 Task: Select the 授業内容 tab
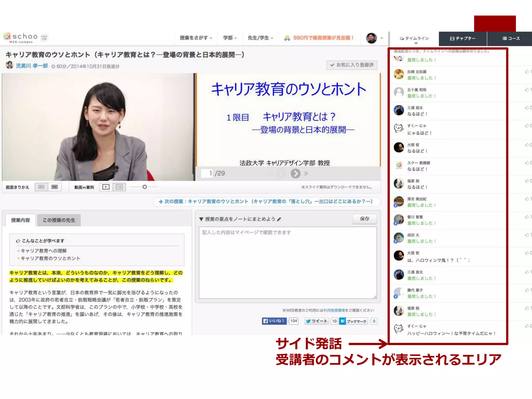21,220
